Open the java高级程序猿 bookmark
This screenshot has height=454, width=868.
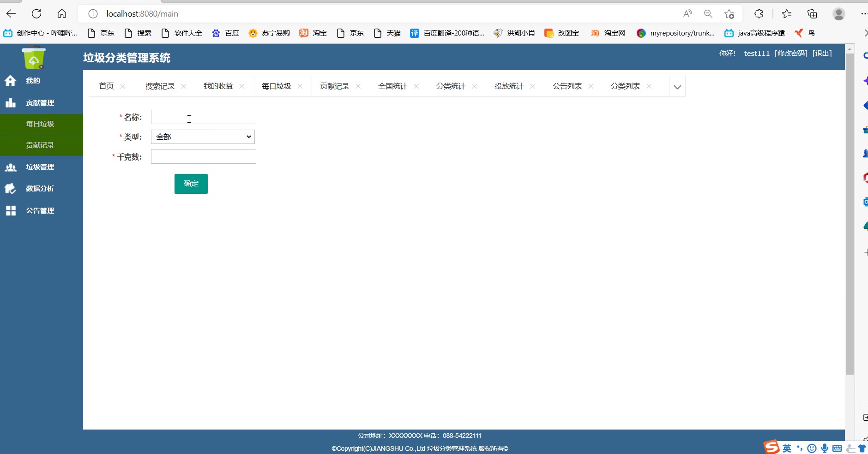tap(755, 33)
